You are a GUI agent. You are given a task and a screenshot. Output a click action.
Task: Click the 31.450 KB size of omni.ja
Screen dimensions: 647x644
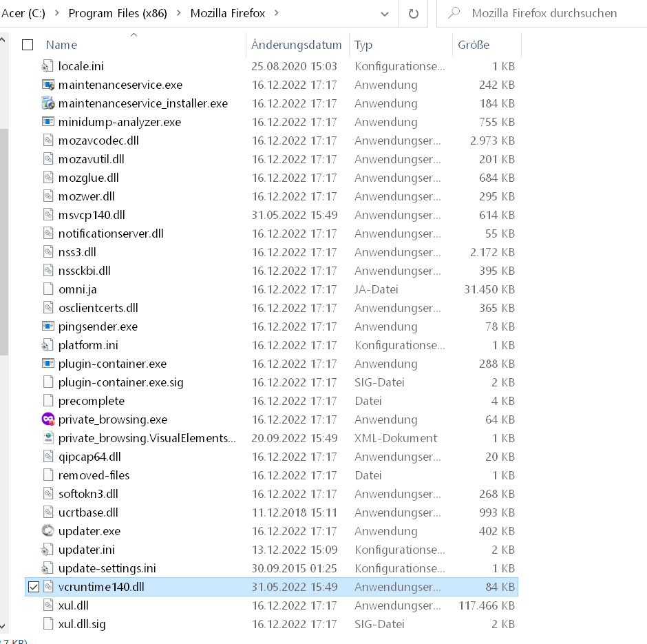tap(489, 289)
